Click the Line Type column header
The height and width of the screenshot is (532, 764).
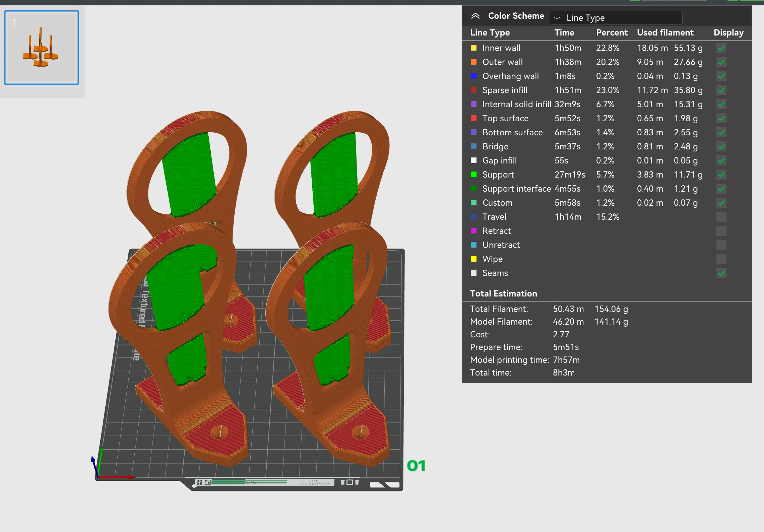tap(490, 33)
